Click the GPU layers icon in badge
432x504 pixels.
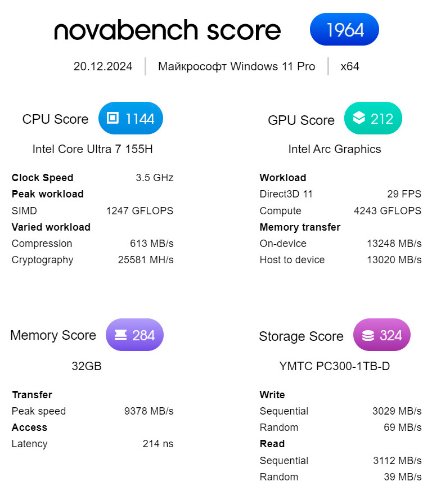point(358,118)
